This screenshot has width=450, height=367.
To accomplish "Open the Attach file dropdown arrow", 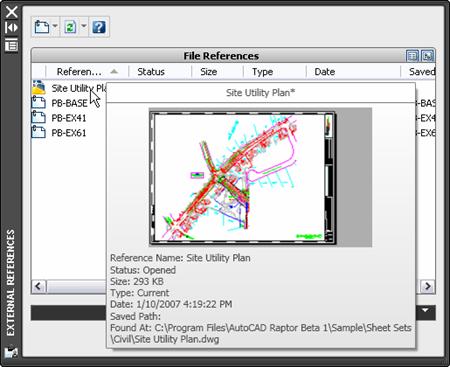I will [55, 26].
